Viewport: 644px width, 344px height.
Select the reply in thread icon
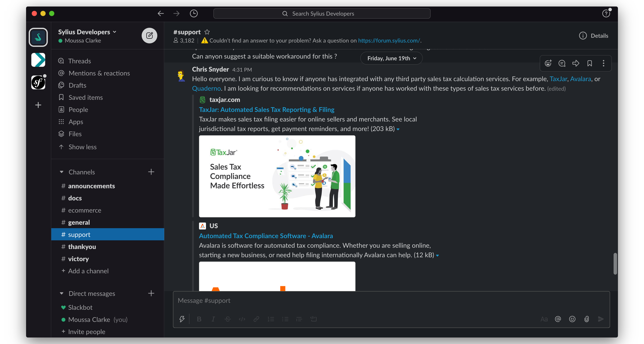tap(562, 63)
